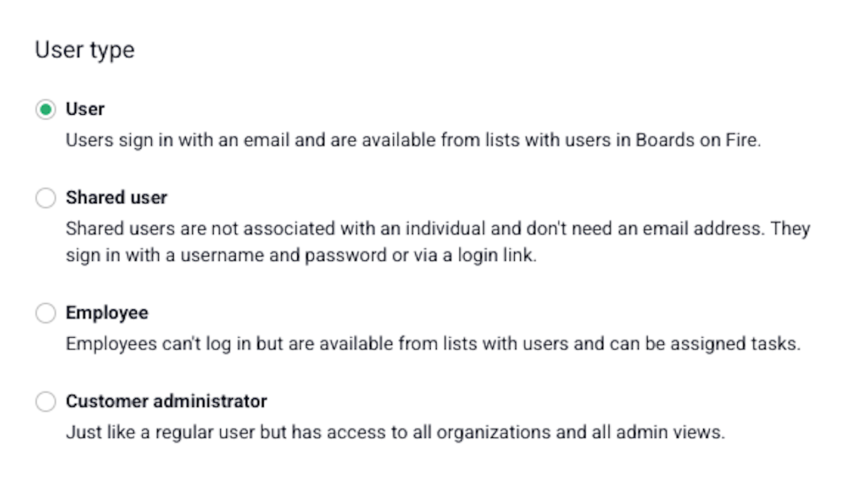Click the "Shared user" option label
Screen dimensions: 868x502
[116, 198]
